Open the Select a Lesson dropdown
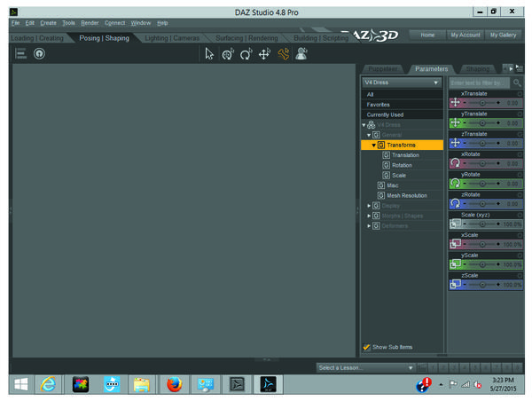532x401 pixels. pyautogui.click(x=365, y=367)
